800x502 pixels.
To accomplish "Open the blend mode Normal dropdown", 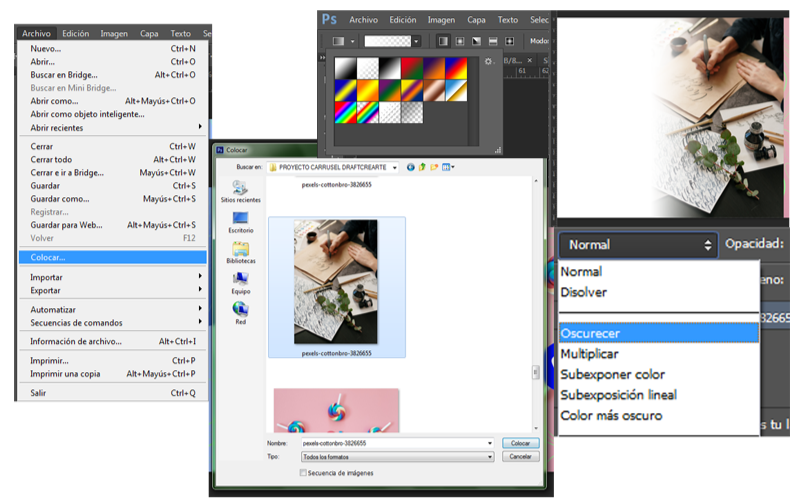I will point(639,245).
